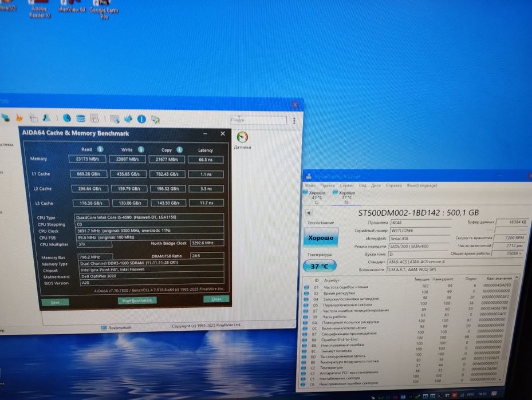
Task: Open the Сервис menu in CrystalDiskInfo
Action: pyautogui.click(x=347, y=185)
